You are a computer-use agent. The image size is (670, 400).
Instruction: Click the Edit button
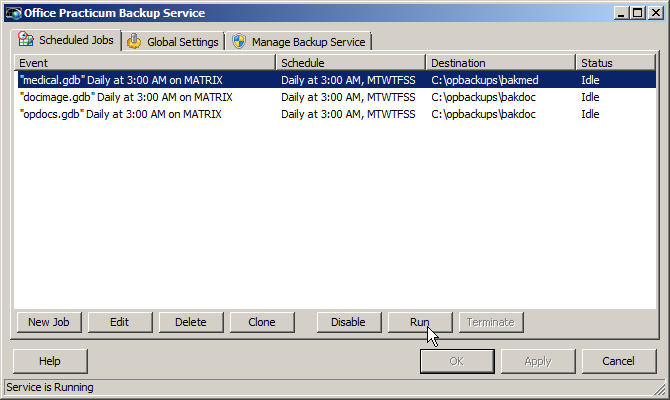pyautogui.click(x=120, y=322)
